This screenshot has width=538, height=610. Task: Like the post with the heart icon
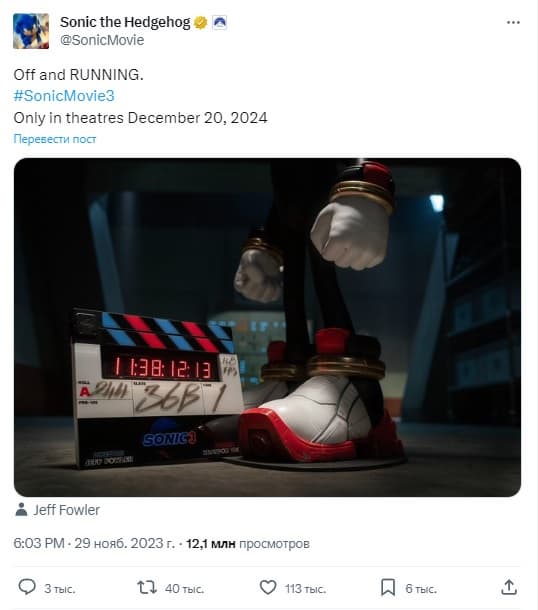click(268, 587)
